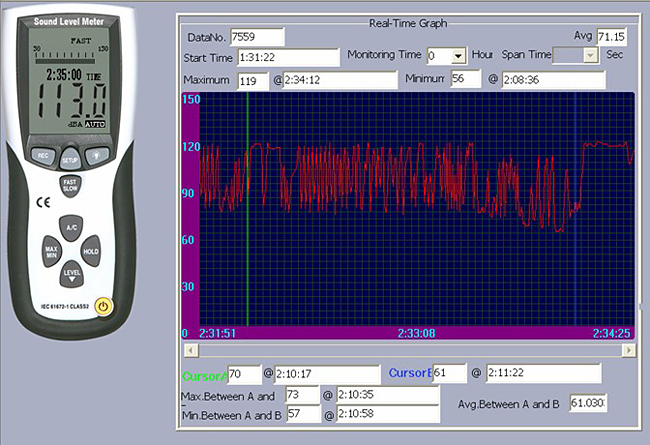Open the Span Time seconds dropdown
This screenshot has width=650, height=445.
[x=590, y=57]
